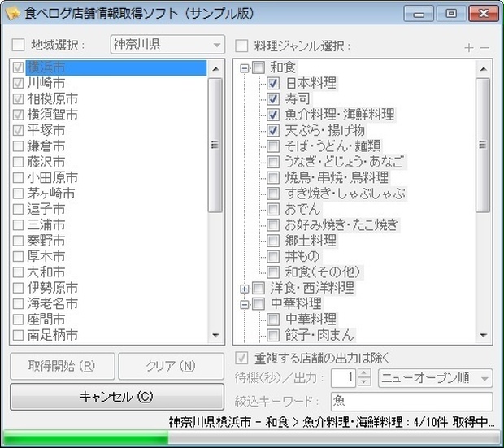Click the genre tree scrollbar thumb

pyautogui.click(x=483, y=145)
